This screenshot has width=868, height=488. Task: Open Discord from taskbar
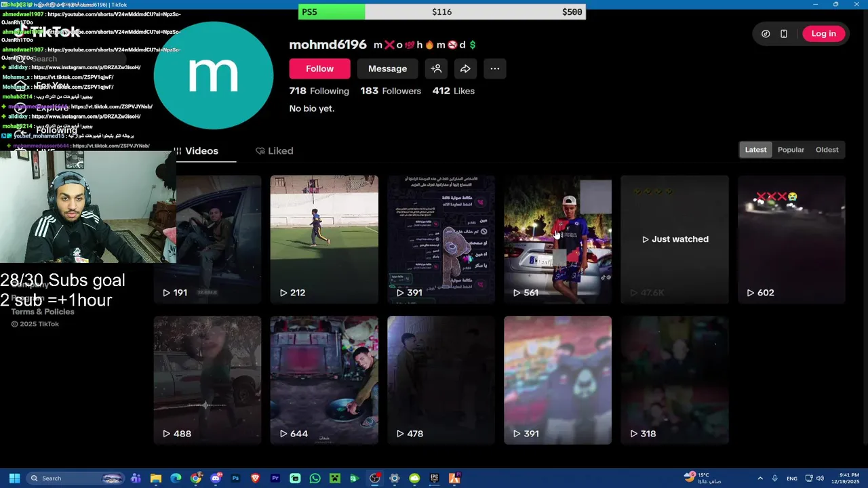click(x=216, y=479)
